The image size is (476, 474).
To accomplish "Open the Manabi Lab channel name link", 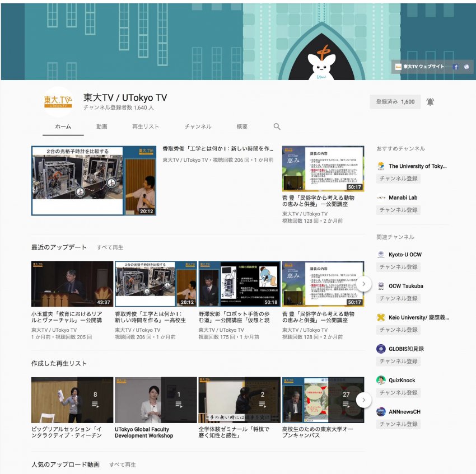I will (403, 198).
